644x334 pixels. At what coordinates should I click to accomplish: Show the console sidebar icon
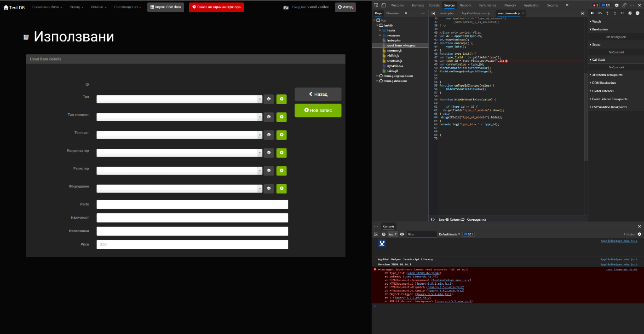(x=376, y=234)
